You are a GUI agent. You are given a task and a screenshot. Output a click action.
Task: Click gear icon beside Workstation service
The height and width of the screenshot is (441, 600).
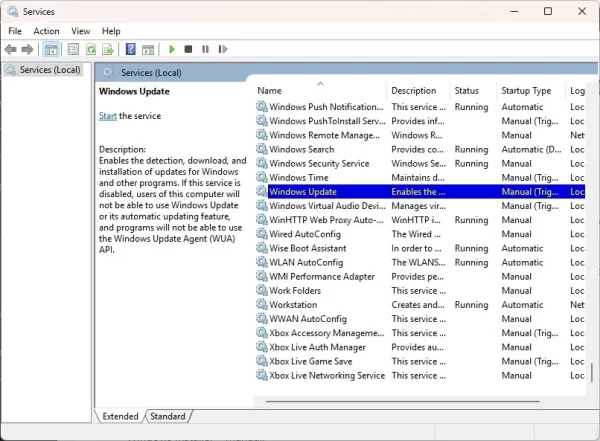(262, 304)
